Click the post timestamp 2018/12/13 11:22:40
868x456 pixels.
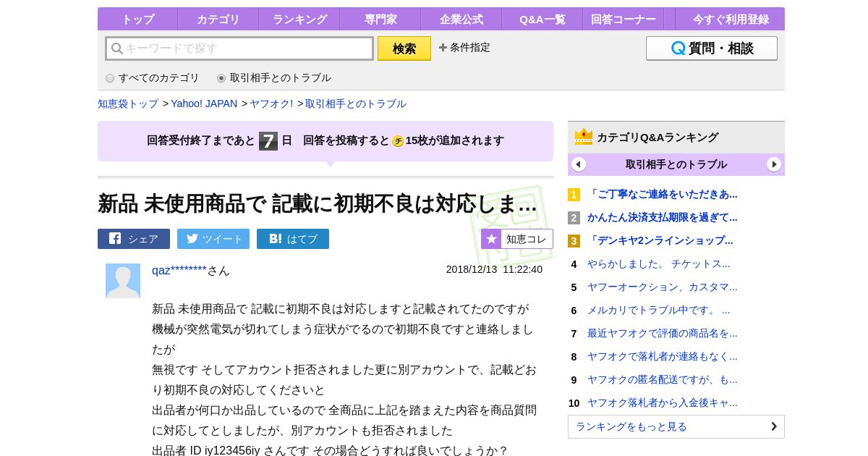(x=494, y=269)
